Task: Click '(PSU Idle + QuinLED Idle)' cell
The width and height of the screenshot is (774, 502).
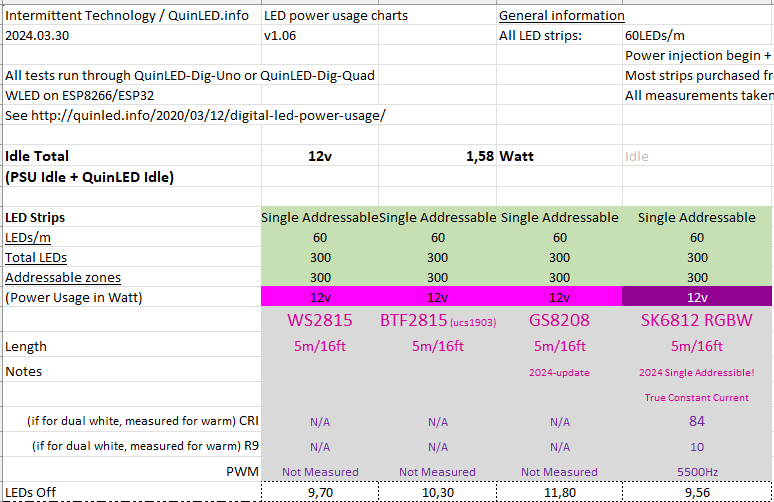Action: pos(89,177)
